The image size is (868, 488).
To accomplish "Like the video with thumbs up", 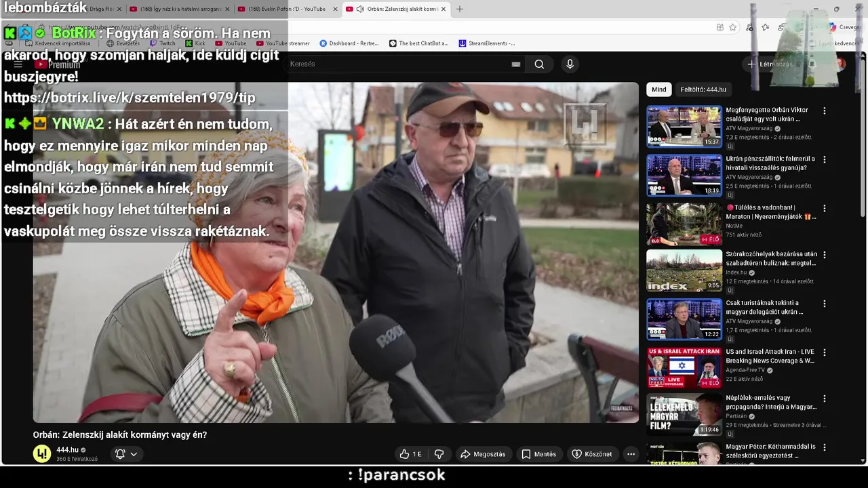I will [411, 454].
